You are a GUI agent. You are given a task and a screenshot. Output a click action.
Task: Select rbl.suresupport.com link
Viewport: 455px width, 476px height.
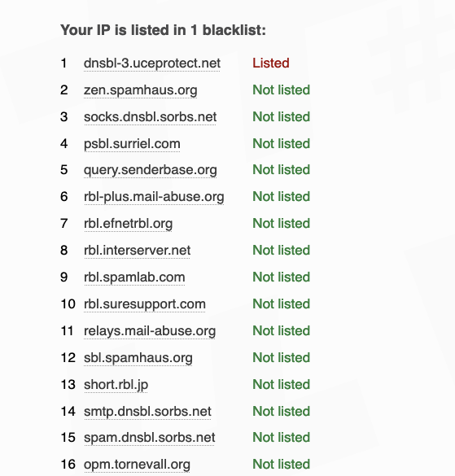(x=145, y=304)
